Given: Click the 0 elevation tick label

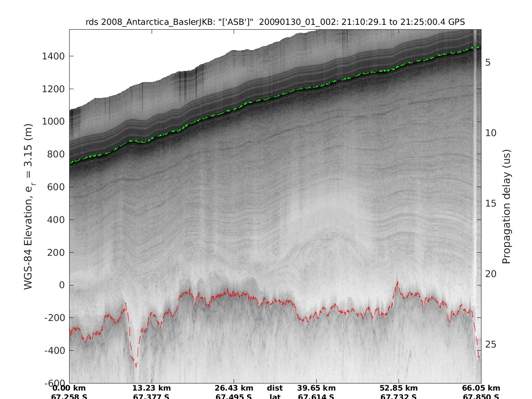Looking at the screenshot, I should tap(62, 286).
